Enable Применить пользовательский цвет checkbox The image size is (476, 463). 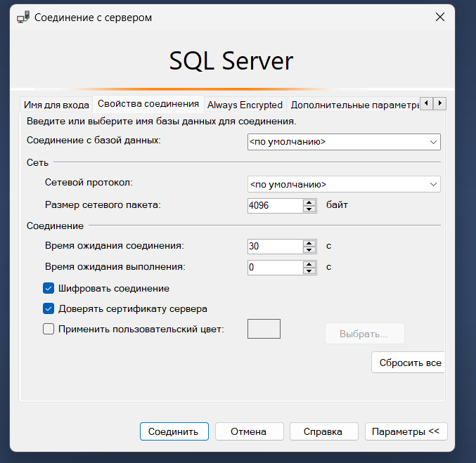(x=49, y=329)
